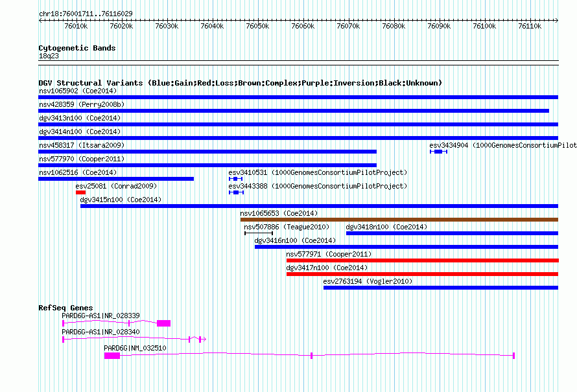Select the red nsv577971 (Cooper2011) loss bar
The height and width of the screenshot is (392, 577).
(423, 260)
